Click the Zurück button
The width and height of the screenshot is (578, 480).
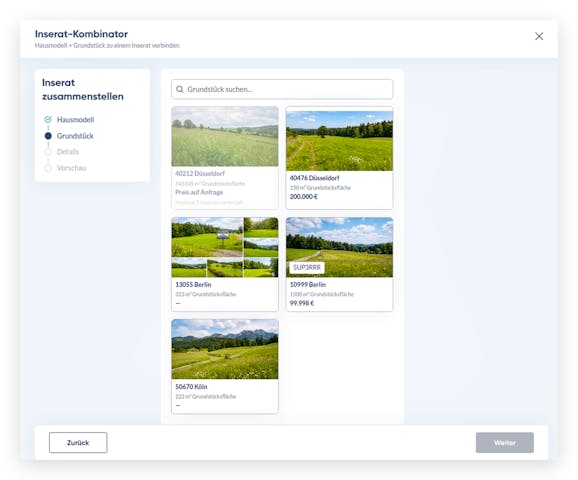point(78,442)
